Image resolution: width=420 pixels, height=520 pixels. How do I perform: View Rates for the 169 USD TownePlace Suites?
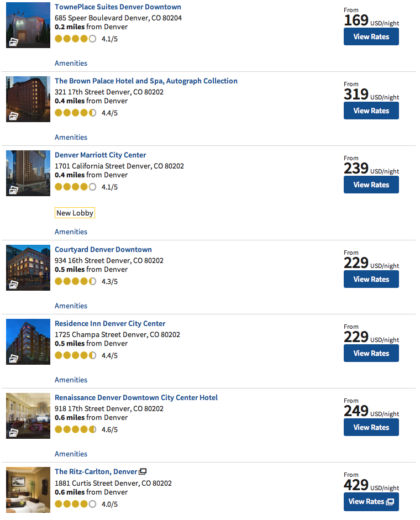pyautogui.click(x=371, y=37)
